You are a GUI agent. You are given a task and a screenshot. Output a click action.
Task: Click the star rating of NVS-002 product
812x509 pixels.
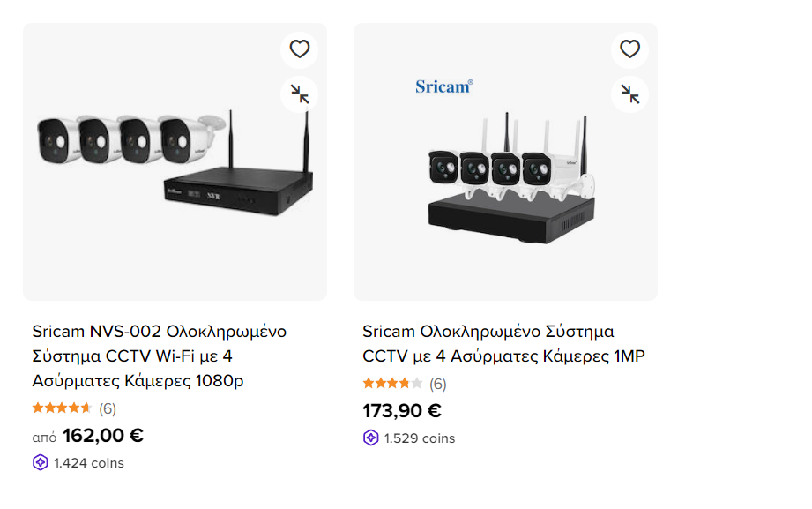pos(62,408)
